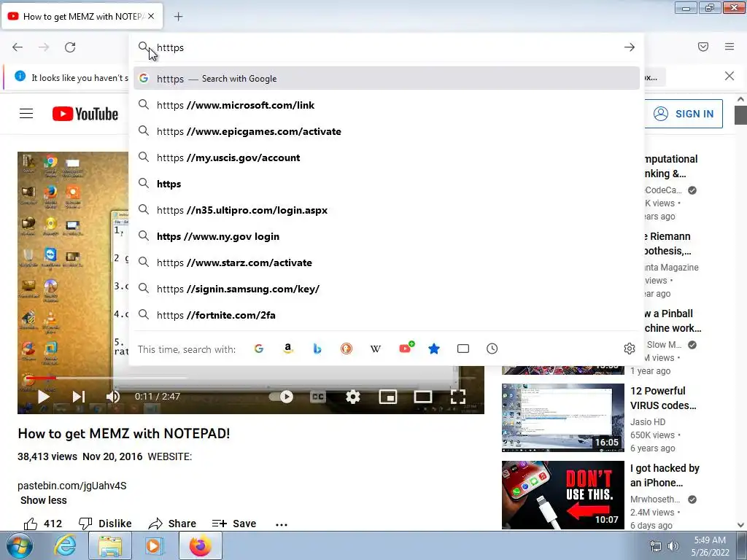Open the Firefox application menu
The width and height of the screenshot is (747, 560).
[x=729, y=47]
